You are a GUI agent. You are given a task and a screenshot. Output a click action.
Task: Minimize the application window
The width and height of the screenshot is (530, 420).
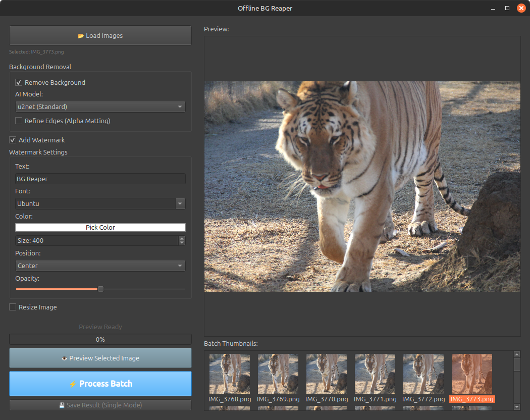coord(494,8)
